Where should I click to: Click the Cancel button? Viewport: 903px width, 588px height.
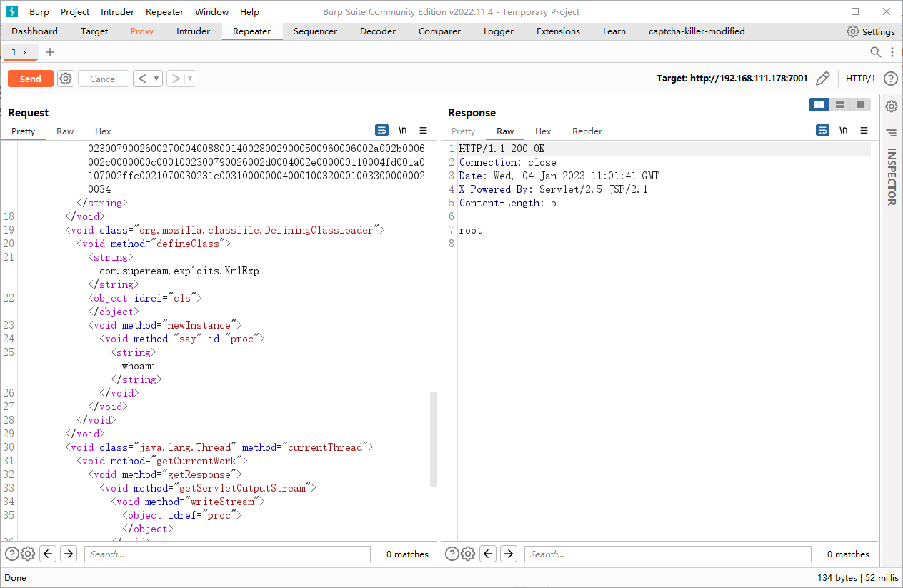click(x=104, y=79)
